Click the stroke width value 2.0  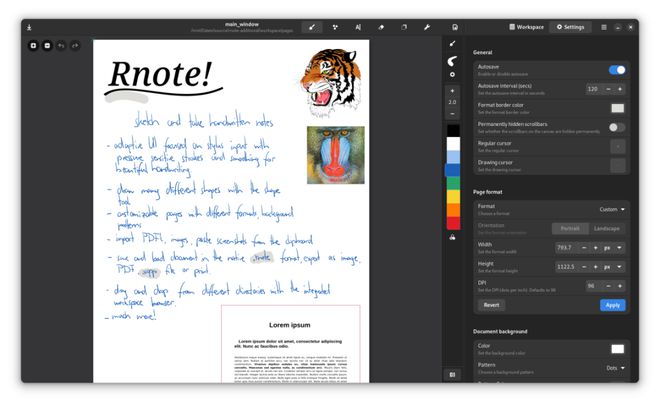point(452,102)
